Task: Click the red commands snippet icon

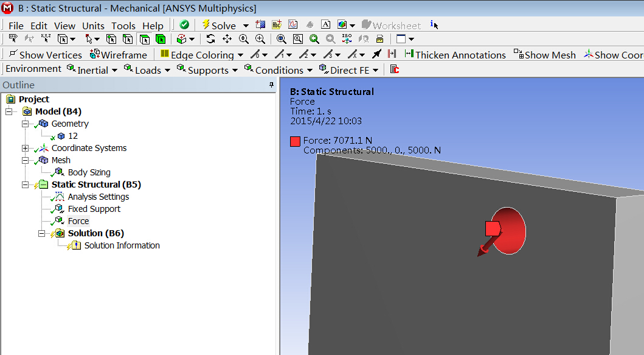Action: pyautogui.click(x=395, y=69)
